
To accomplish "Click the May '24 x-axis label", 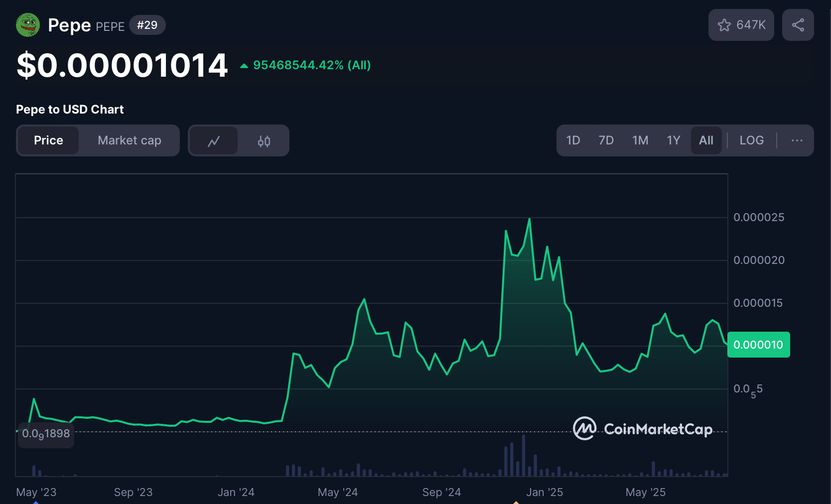I will point(338,492).
